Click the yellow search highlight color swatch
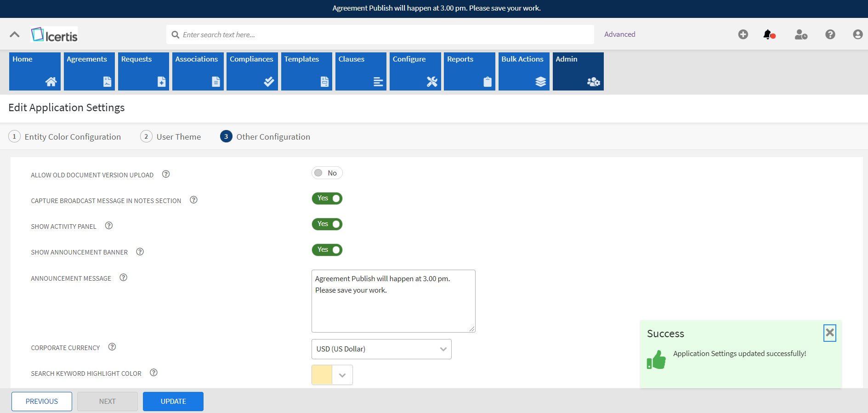The width and height of the screenshot is (868, 413). 322,375
